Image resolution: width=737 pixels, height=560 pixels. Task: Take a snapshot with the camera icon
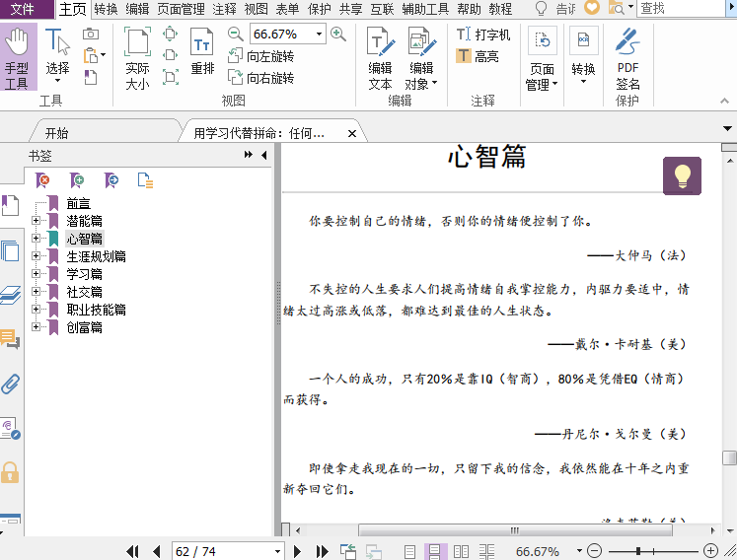coord(91,34)
